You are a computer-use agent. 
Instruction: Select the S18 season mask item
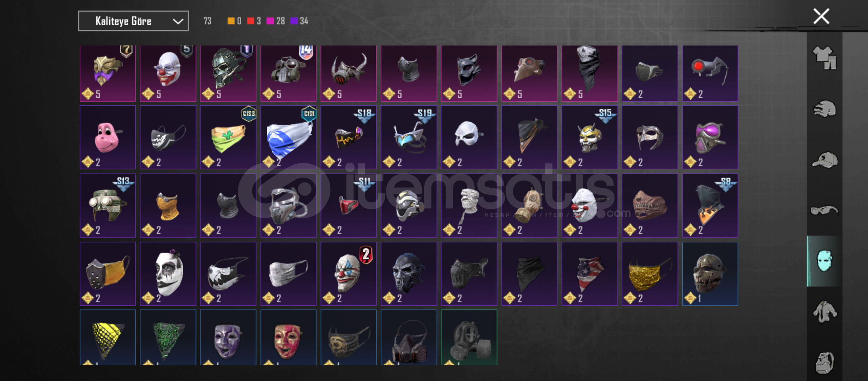349,137
